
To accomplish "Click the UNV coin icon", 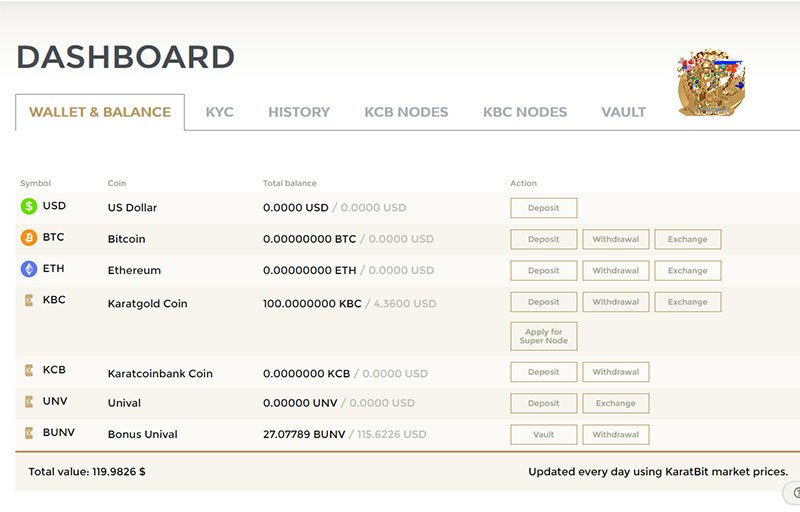I will coord(29,402).
